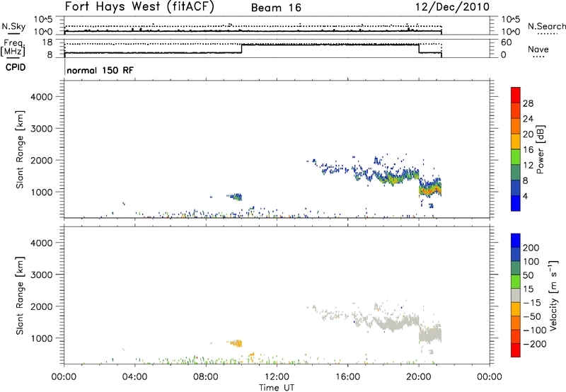Click the '04:00' time axis tick label
The width and height of the screenshot is (566, 392).
tap(135, 377)
